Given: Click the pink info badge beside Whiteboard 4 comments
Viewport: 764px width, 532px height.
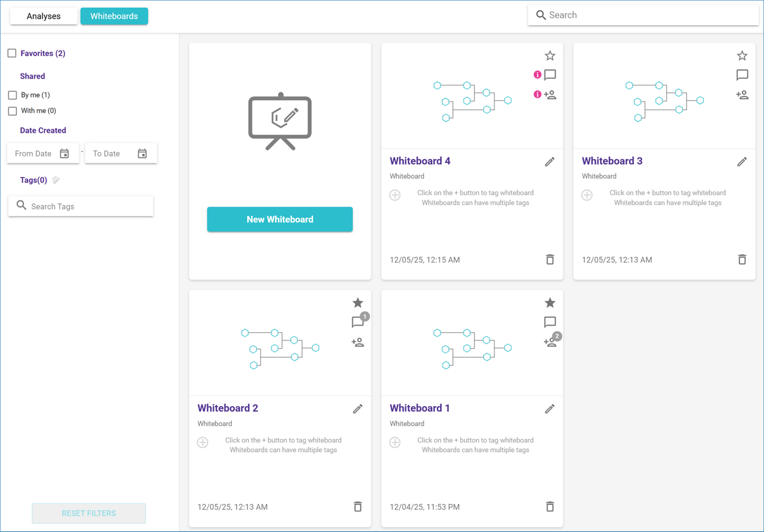Looking at the screenshot, I should coord(537,75).
